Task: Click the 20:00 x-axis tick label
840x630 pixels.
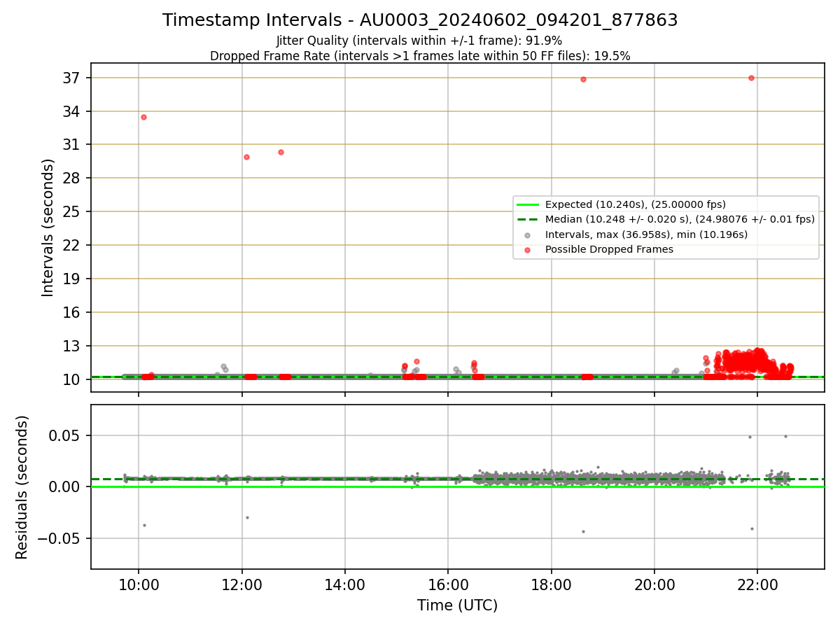Action: (x=654, y=584)
